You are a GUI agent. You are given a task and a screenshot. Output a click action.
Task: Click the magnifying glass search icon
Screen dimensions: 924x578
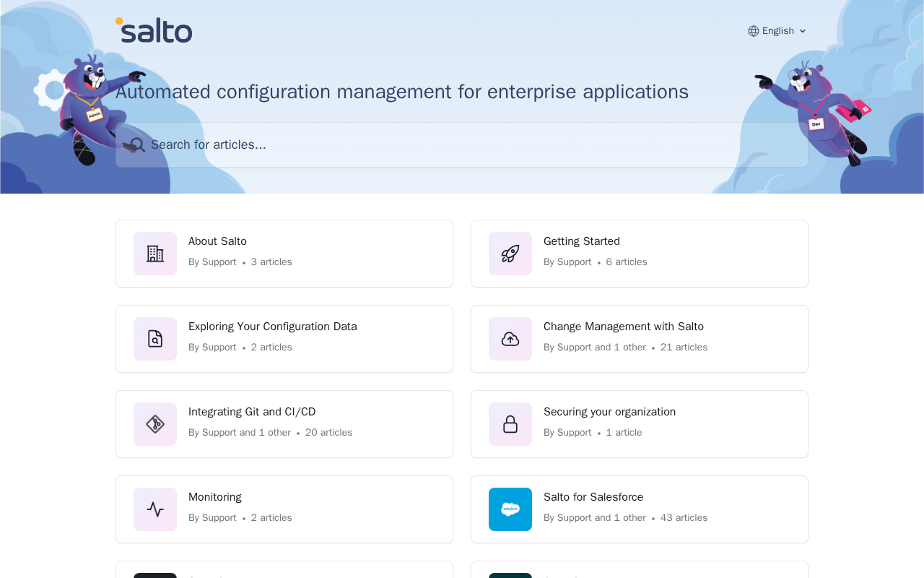pos(137,144)
